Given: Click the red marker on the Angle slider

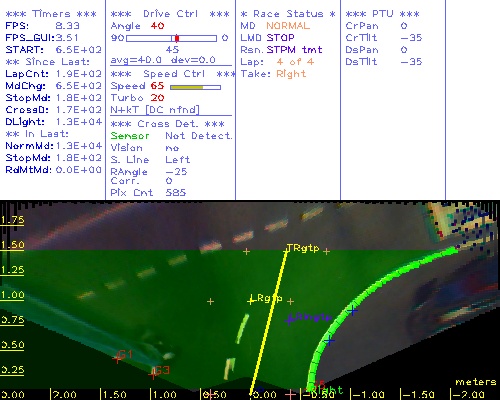Looking at the screenshot, I should [177, 38].
